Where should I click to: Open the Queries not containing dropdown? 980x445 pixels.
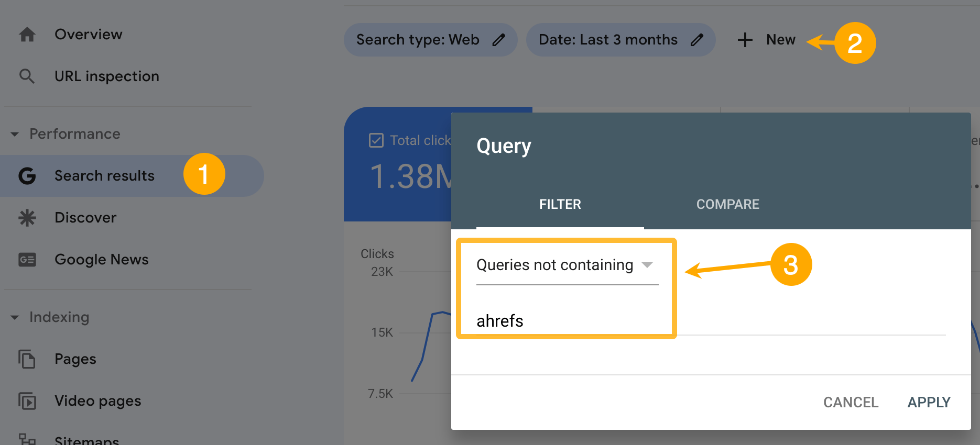(649, 265)
